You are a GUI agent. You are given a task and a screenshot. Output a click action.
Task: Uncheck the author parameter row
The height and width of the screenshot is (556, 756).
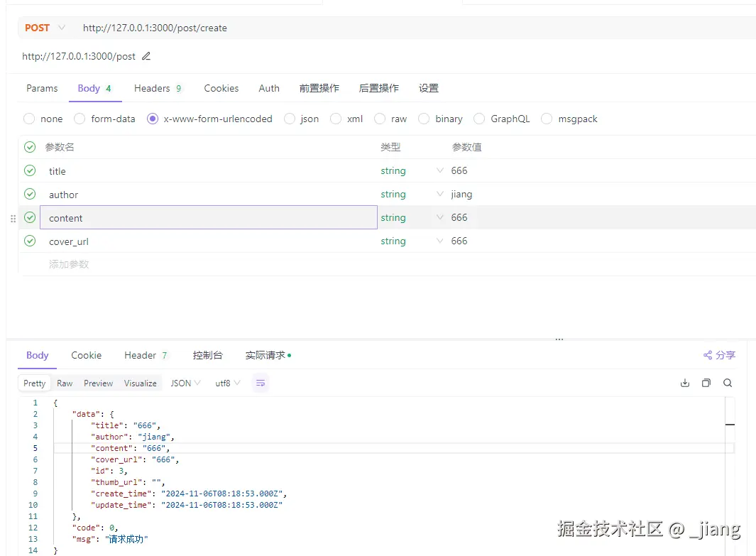(x=30, y=194)
